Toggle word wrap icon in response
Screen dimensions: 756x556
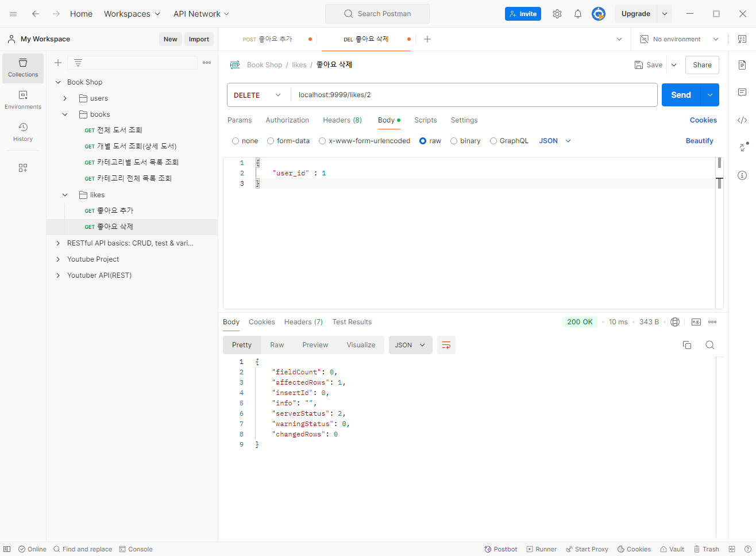pyautogui.click(x=446, y=345)
